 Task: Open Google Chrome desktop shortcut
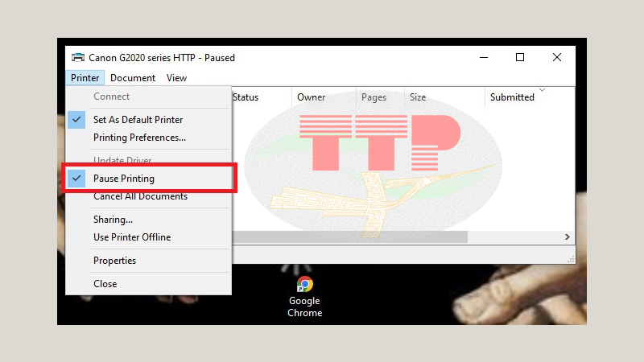click(x=304, y=295)
